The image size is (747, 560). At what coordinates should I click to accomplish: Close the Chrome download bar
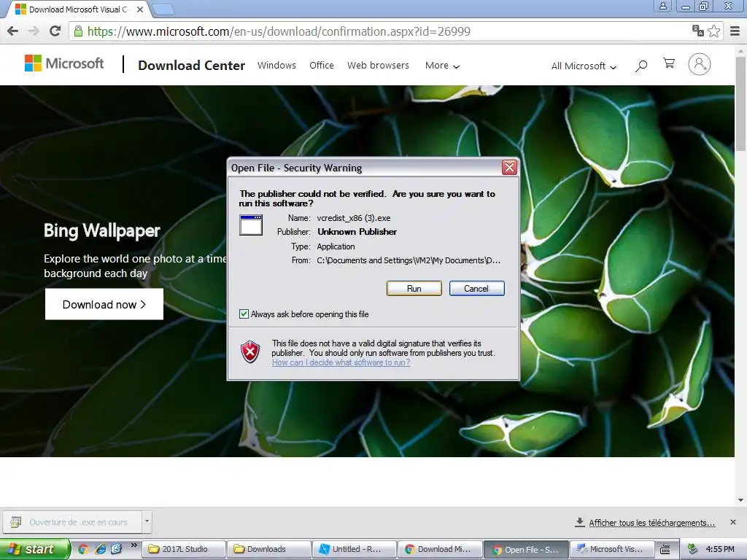coord(733,522)
